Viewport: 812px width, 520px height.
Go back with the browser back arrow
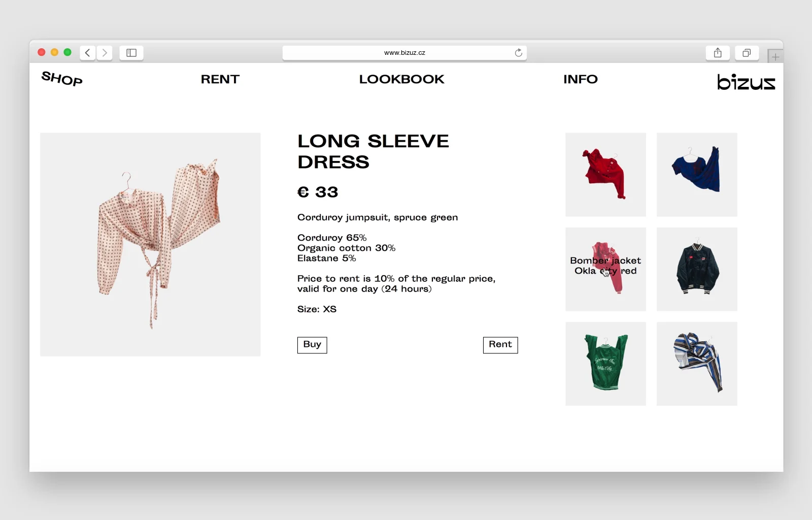tap(87, 53)
